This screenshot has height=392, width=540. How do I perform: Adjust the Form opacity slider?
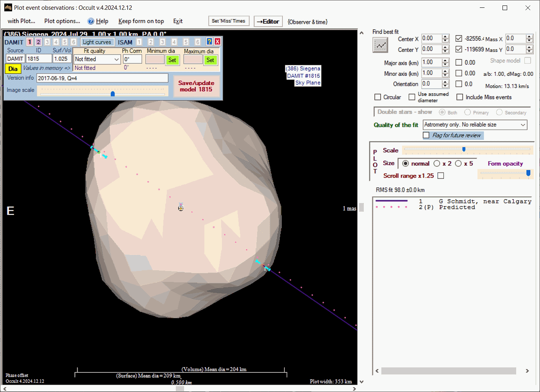(x=528, y=173)
